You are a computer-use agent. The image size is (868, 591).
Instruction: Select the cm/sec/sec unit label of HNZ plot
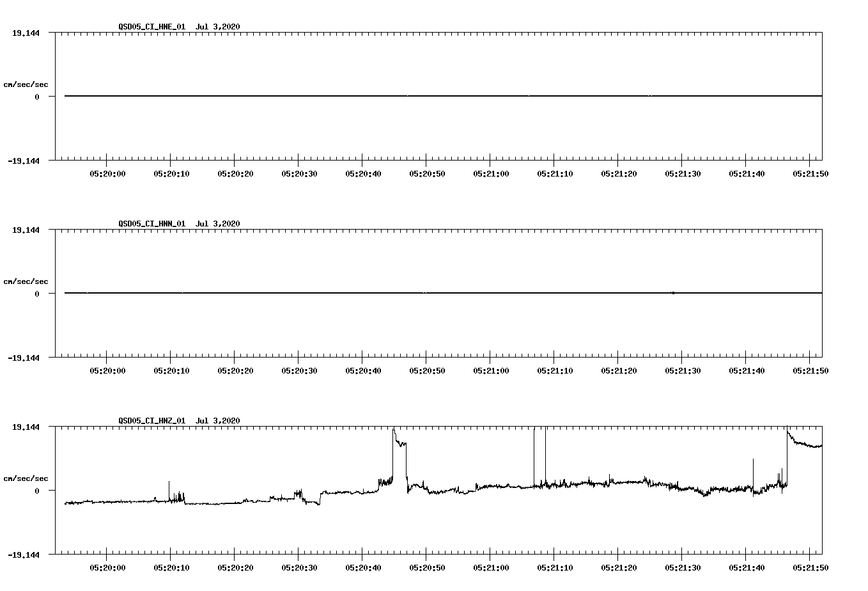point(26,478)
